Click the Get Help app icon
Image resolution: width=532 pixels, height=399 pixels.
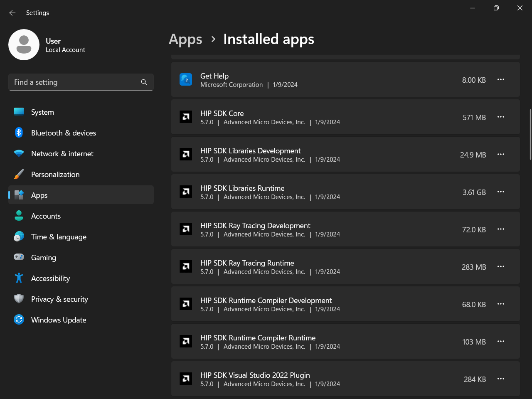click(186, 79)
